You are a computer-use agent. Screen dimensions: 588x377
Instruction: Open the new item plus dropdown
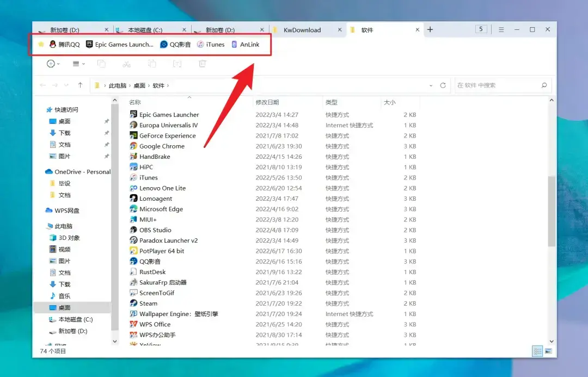pyautogui.click(x=53, y=64)
